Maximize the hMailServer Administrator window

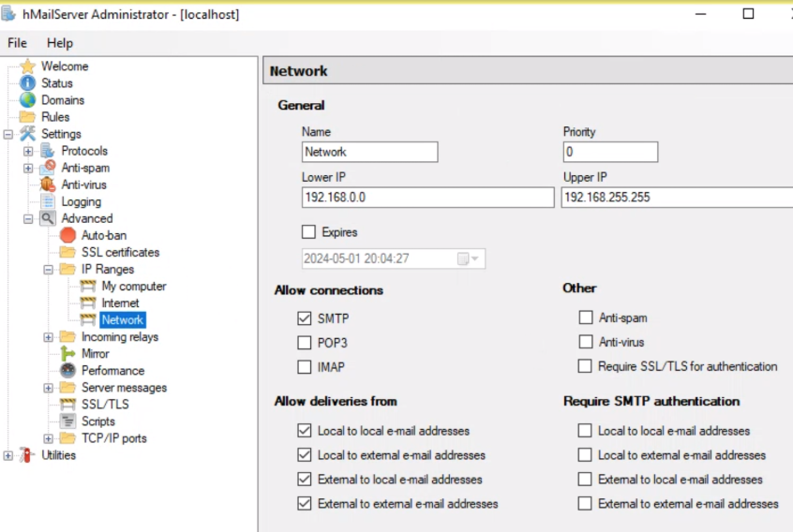pyautogui.click(x=748, y=14)
